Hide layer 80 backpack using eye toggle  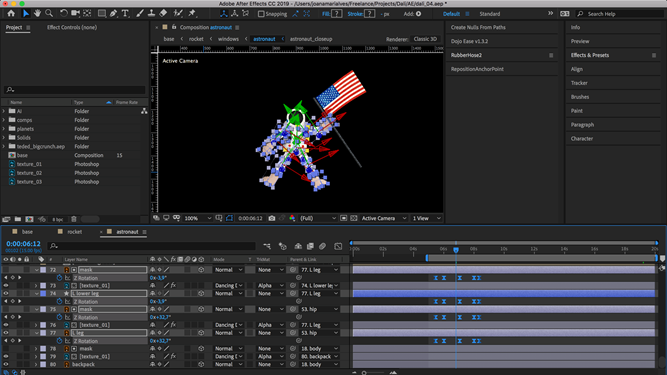pos(6,364)
